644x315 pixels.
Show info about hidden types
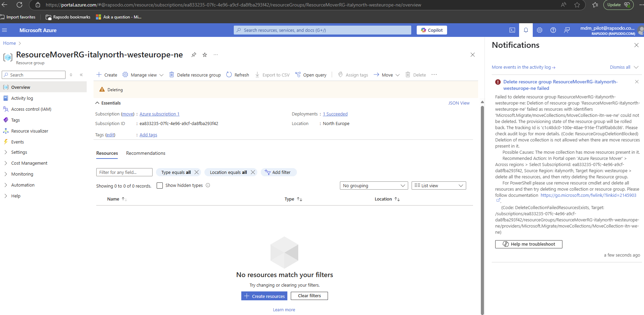point(208,185)
